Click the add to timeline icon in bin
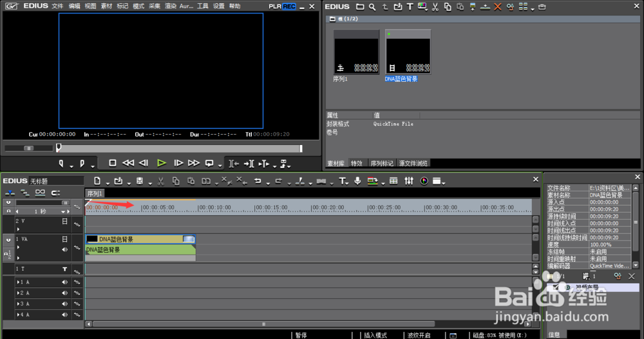Screen dimensions: 644x339 pyautogui.click(x=485, y=6)
